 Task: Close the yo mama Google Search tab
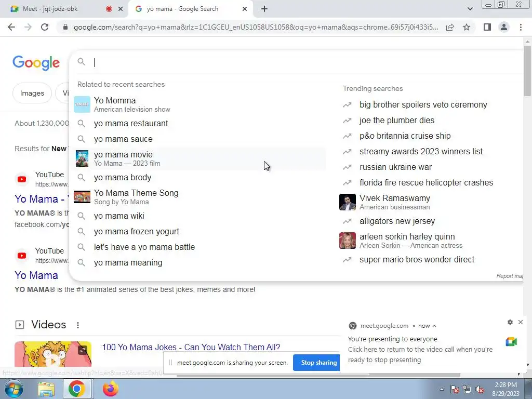245,9
